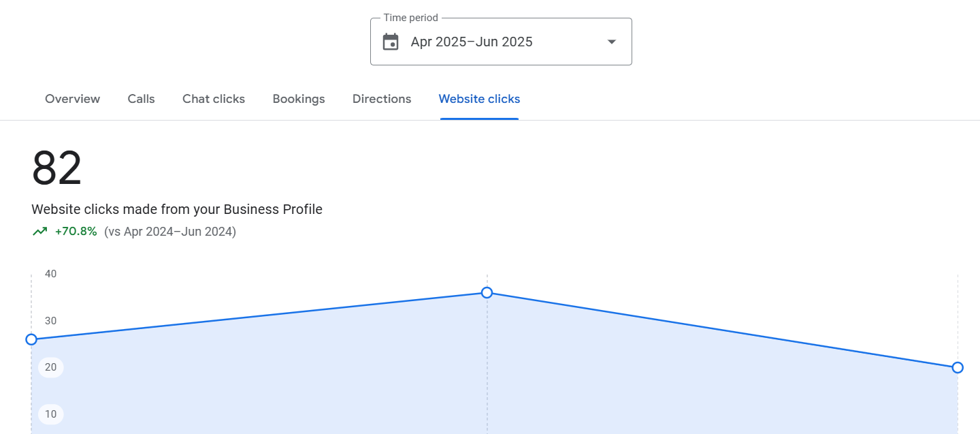This screenshot has height=434, width=980.
Task: Select the rightmost data point on chart
Action: tap(958, 367)
